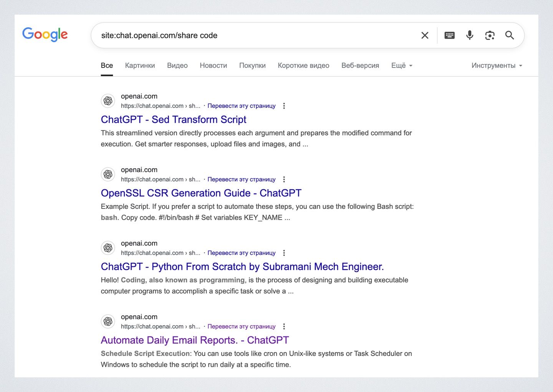Click into the Google search input field
The image size is (553, 392).
(x=253, y=35)
